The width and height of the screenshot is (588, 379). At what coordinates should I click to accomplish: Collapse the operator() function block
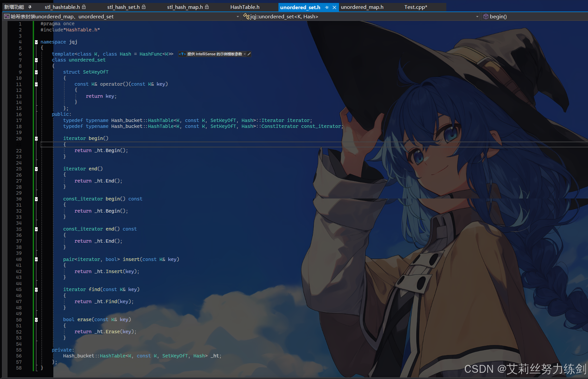pyautogui.click(x=36, y=84)
